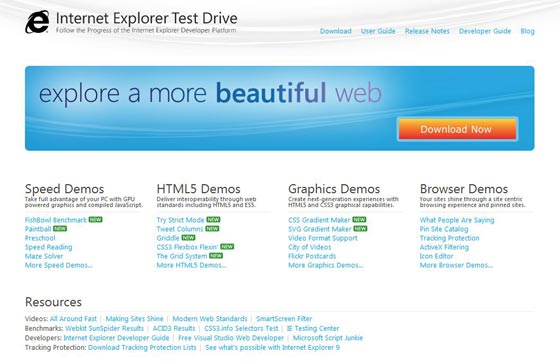Screen dimensions: 560x362
Task: Open the ACID3 Results benchmark
Action: click(x=174, y=328)
